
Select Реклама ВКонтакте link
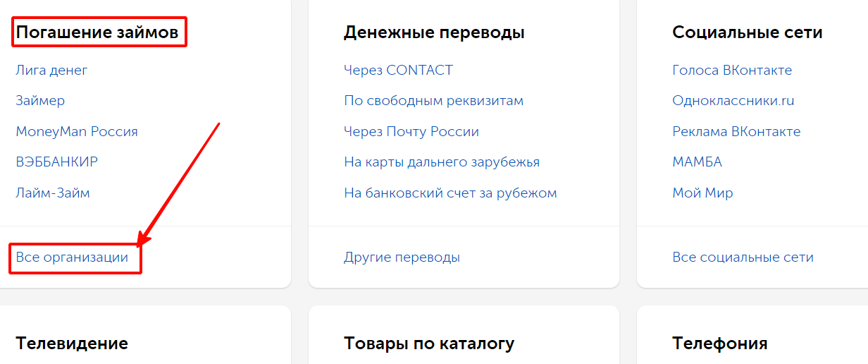tap(736, 132)
